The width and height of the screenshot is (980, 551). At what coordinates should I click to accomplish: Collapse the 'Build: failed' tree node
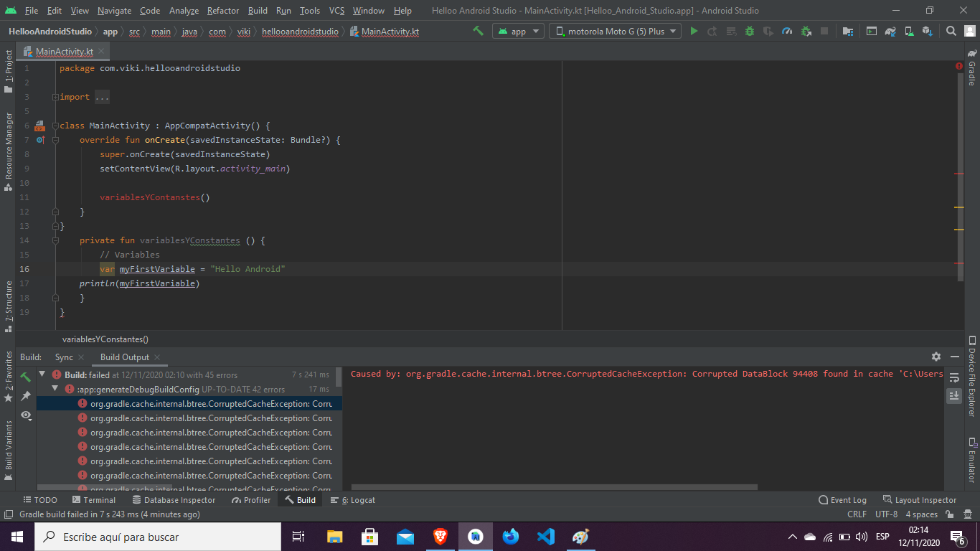[x=42, y=375]
